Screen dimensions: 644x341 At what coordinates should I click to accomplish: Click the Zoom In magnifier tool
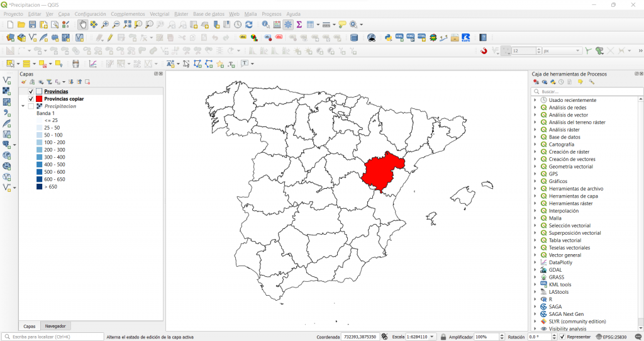pos(105,25)
